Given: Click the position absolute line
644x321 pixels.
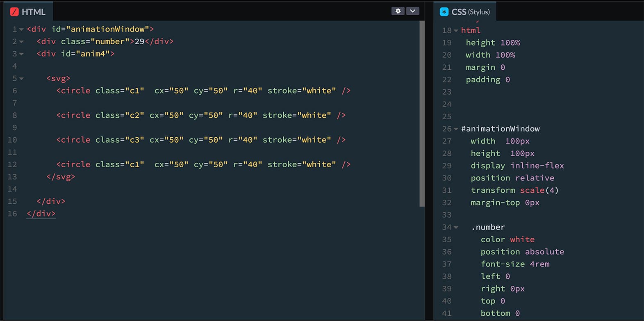Looking at the screenshot, I should (x=522, y=252).
